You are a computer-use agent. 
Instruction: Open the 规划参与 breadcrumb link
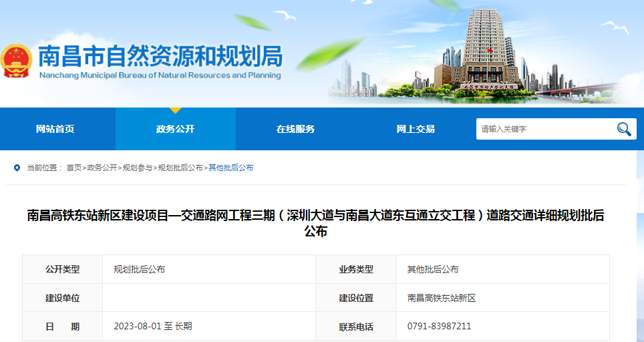(x=137, y=168)
